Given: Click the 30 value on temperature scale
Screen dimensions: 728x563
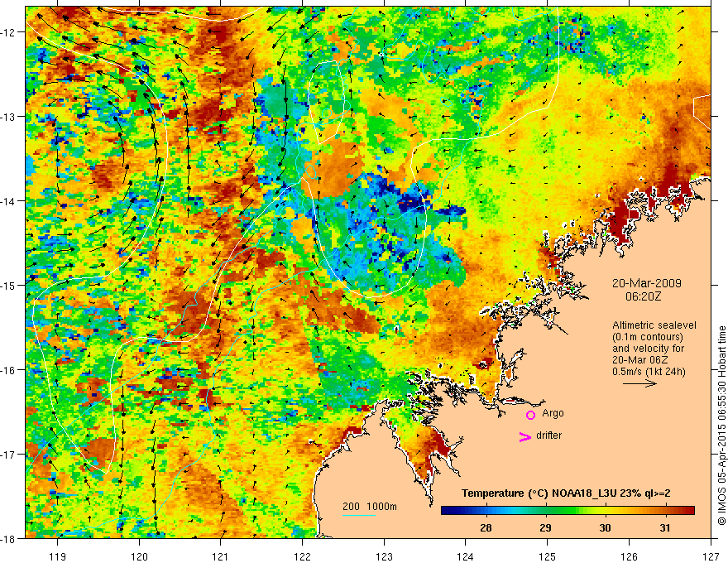Looking at the screenshot, I should click(605, 528).
